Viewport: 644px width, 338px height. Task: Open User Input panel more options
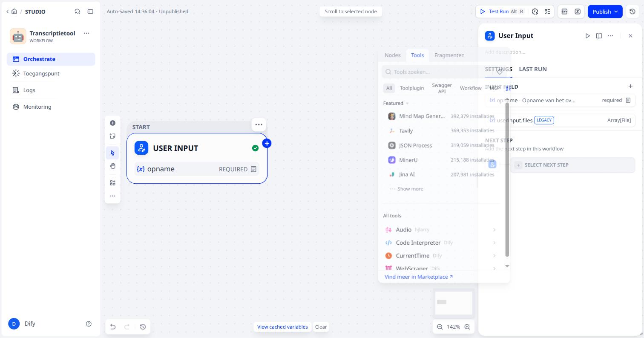610,36
